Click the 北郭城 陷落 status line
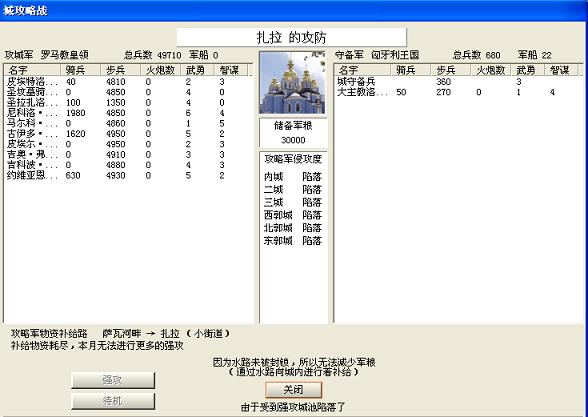This screenshot has height=417, width=588. click(x=293, y=228)
